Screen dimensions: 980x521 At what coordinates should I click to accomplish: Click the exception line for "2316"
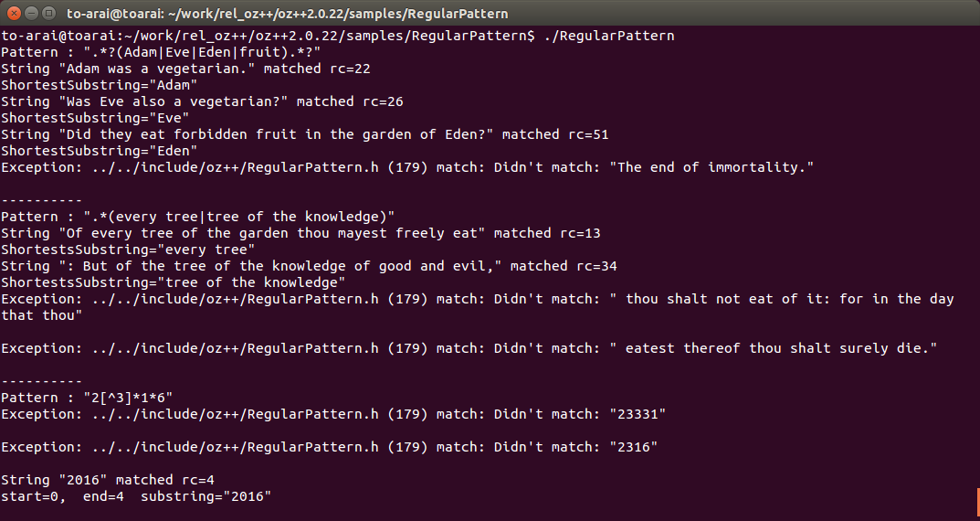click(x=330, y=447)
